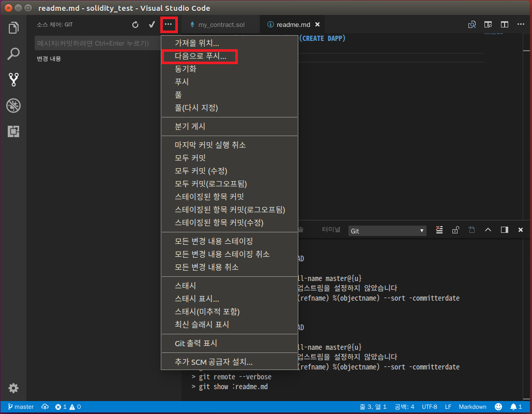This screenshot has width=532, height=414.
Task: Select '동기화' menu item
Action: point(230,69)
